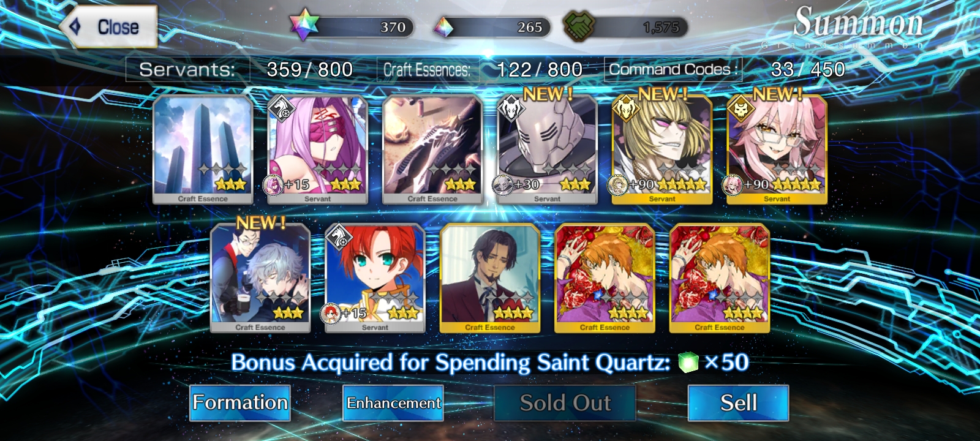Tap the Saint Quartz fragment crystal icon
The image size is (980, 441).
(443, 27)
